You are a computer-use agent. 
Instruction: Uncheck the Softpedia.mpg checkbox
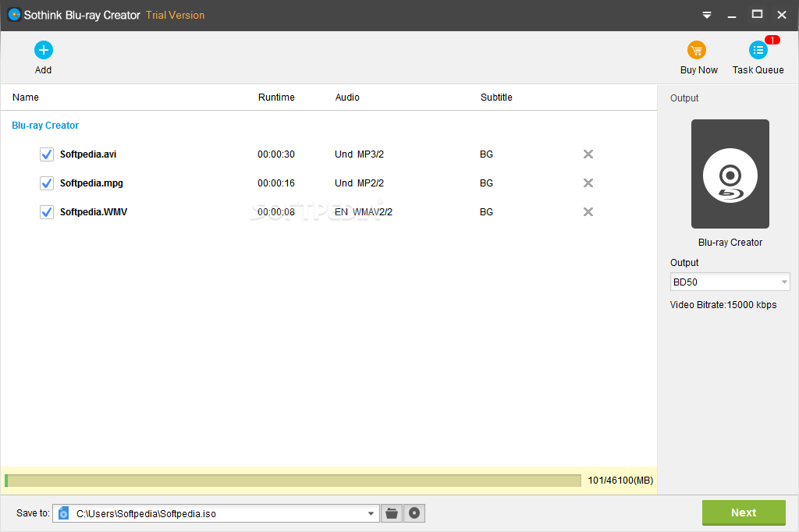coord(46,183)
